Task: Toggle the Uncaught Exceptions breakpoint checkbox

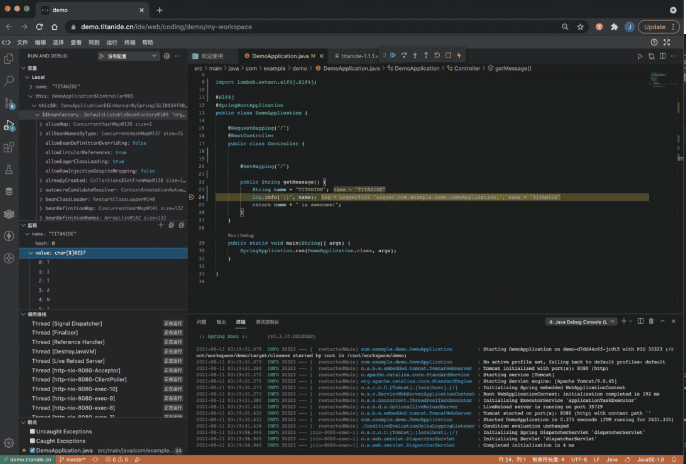Action: point(30,431)
